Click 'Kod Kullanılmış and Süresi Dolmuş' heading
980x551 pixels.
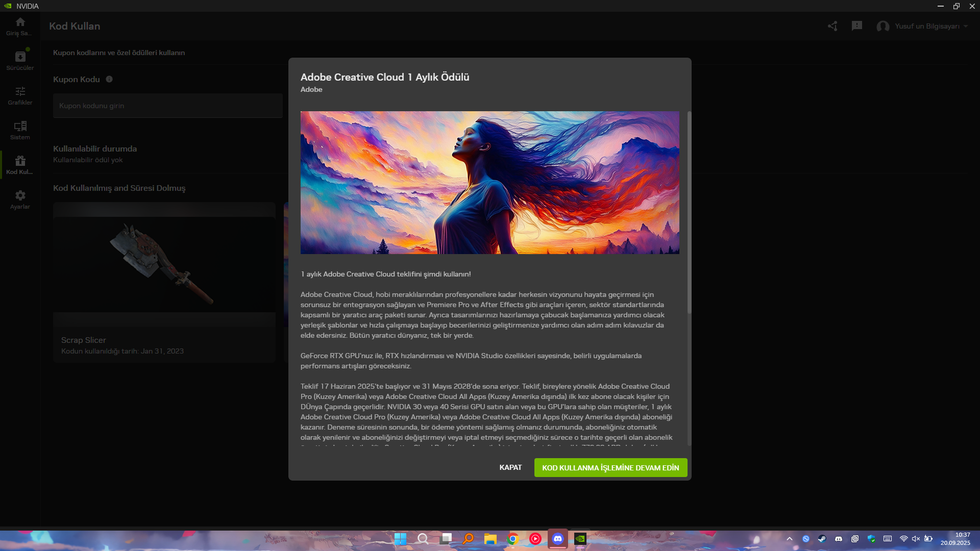pyautogui.click(x=119, y=188)
